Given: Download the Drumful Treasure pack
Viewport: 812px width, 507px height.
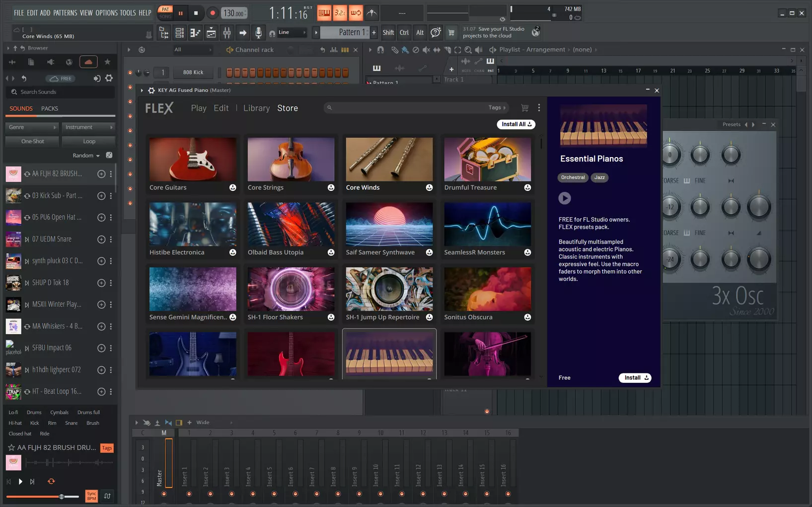Looking at the screenshot, I should coord(527,187).
